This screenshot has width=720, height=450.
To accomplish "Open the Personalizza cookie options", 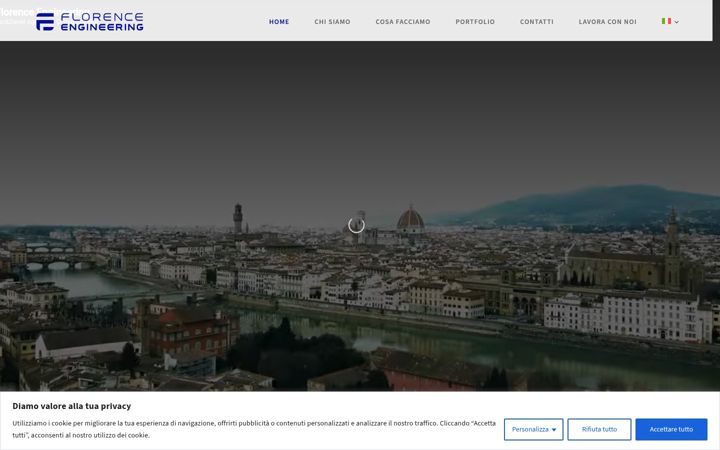I will coord(534,429).
